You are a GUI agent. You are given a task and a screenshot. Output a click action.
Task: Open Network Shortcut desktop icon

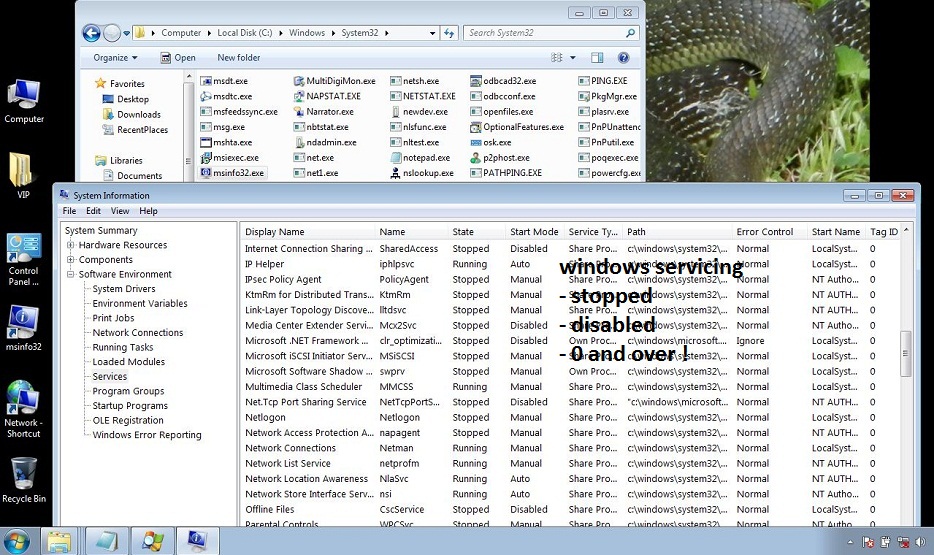click(23, 409)
